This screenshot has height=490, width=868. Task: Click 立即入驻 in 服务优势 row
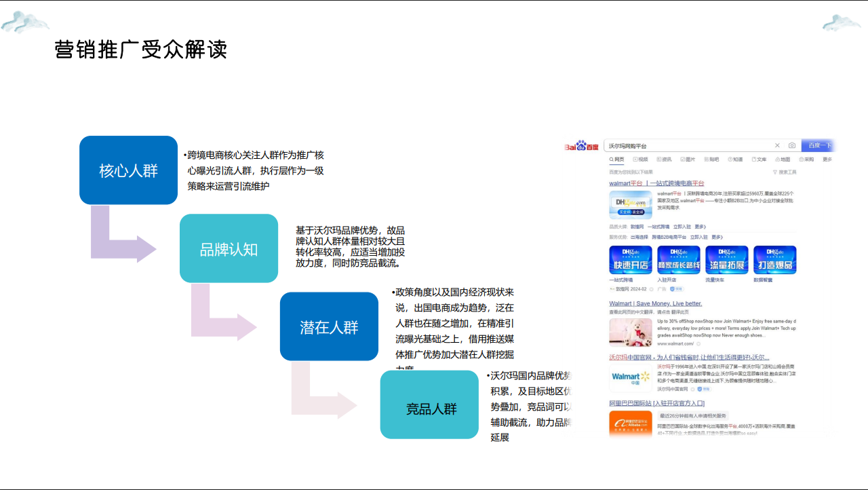pyautogui.click(x=698, y=238)
